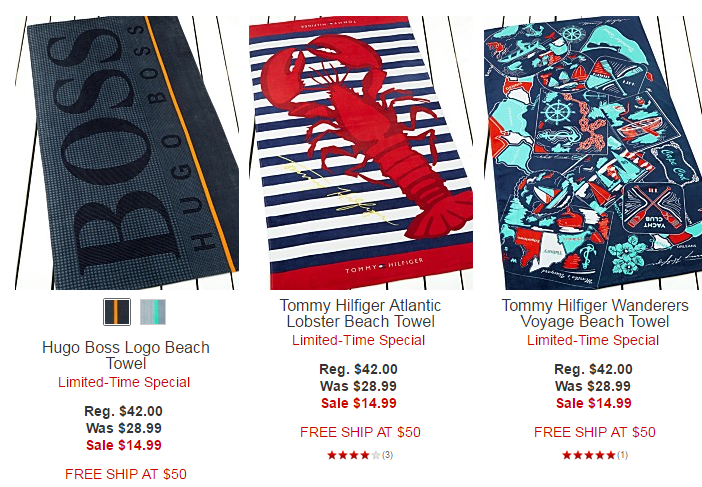Click Sale $14.99 price on the lobster towel
The height and width of the screenshot is (487, 702).
tap(359, 403)
